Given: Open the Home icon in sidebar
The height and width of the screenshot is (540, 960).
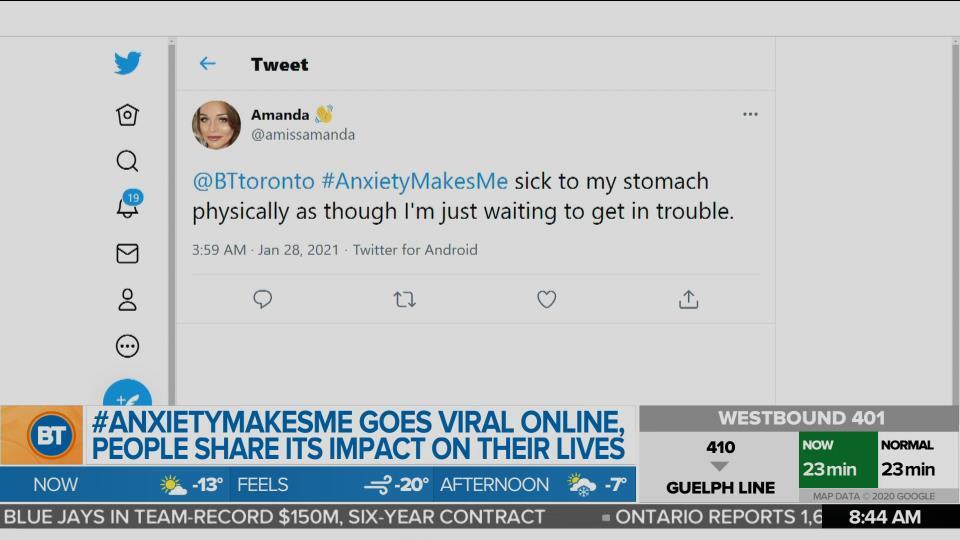Looking at the screenshot, I should coord(127,115).
